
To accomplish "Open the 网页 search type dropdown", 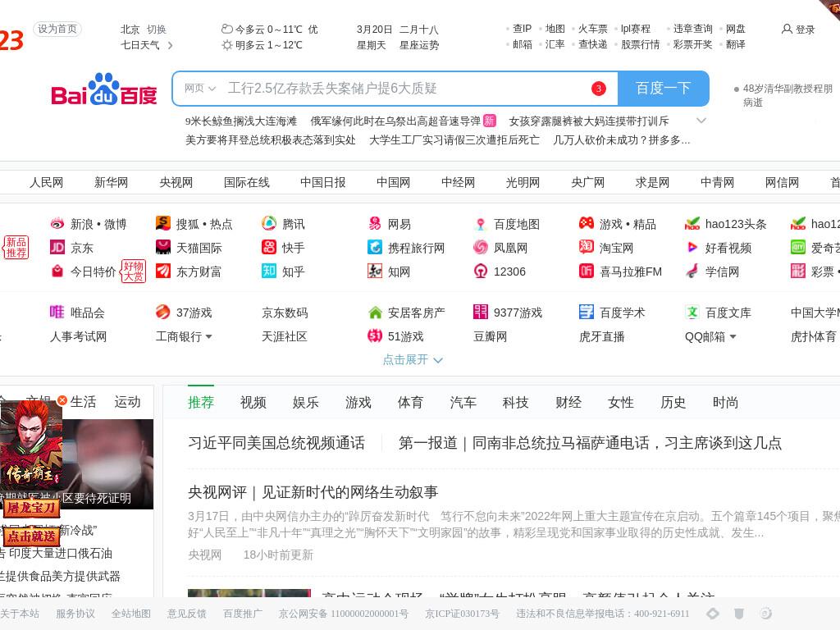I will click(x=200, y=89).
